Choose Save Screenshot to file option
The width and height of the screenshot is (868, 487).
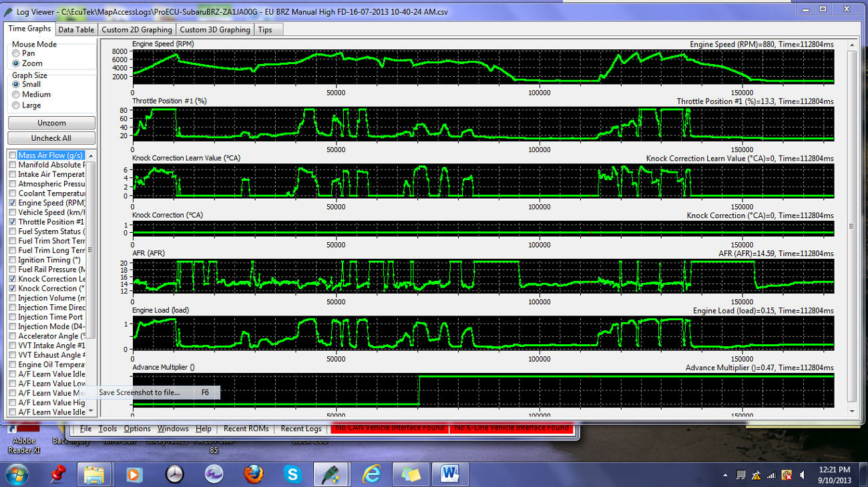(x=139, y=392)
